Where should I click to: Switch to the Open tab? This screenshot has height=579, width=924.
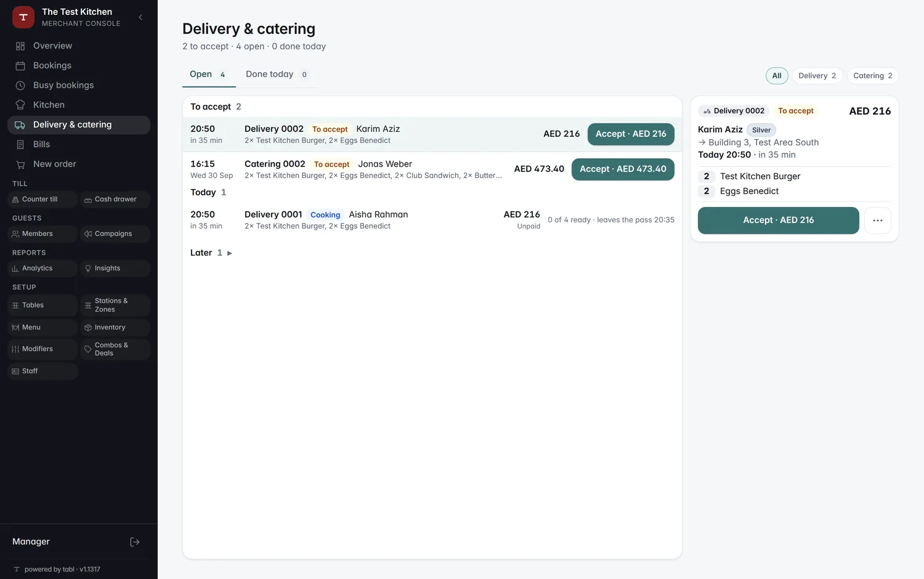(209, 75)
